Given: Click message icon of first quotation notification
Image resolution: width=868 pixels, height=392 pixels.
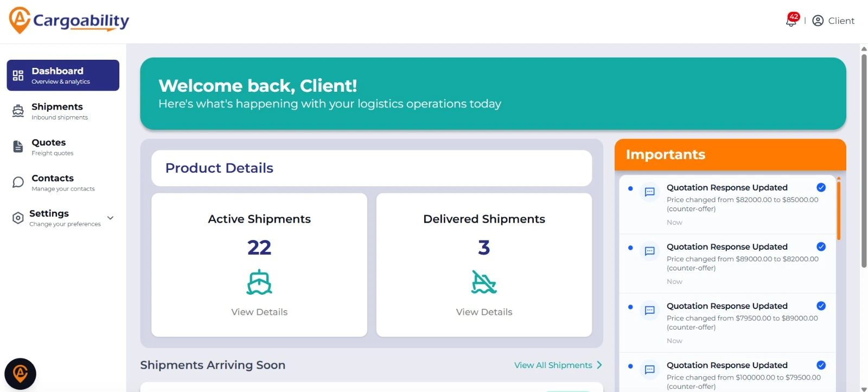Looking at the screenshot, I should 649,192.
